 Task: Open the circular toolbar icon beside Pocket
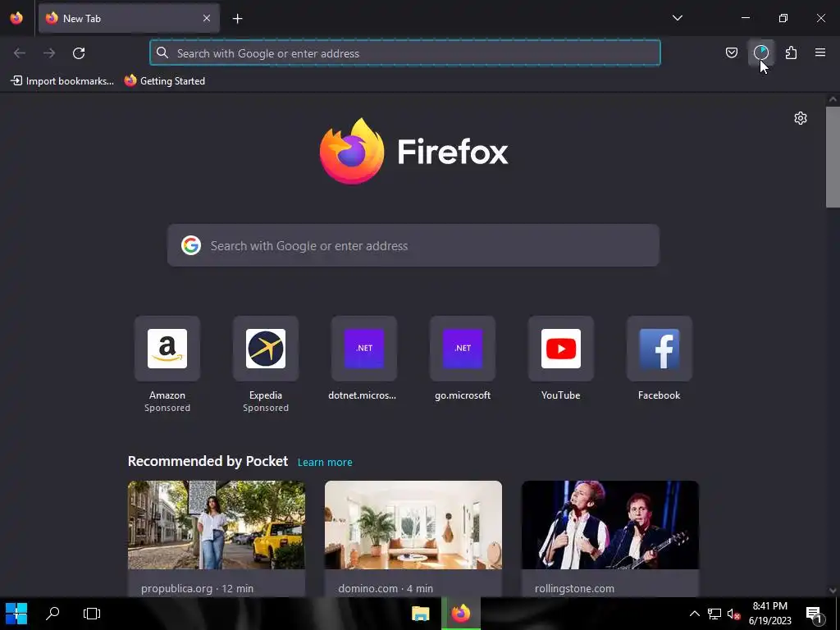(x=760, y=52)
